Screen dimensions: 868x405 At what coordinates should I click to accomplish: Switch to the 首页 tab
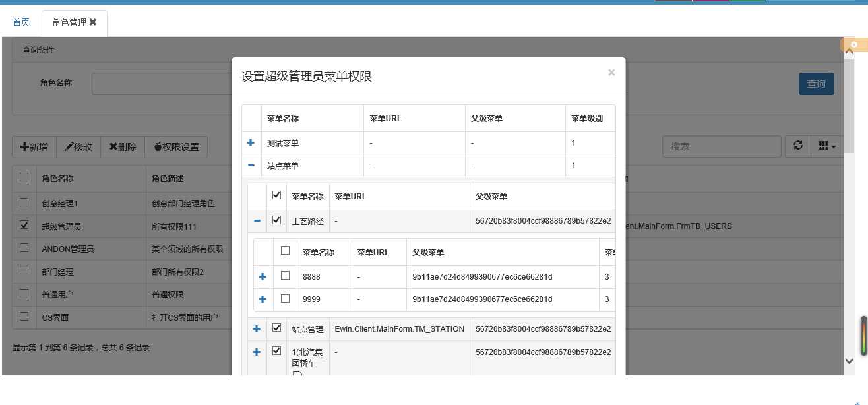pos(21,22)
